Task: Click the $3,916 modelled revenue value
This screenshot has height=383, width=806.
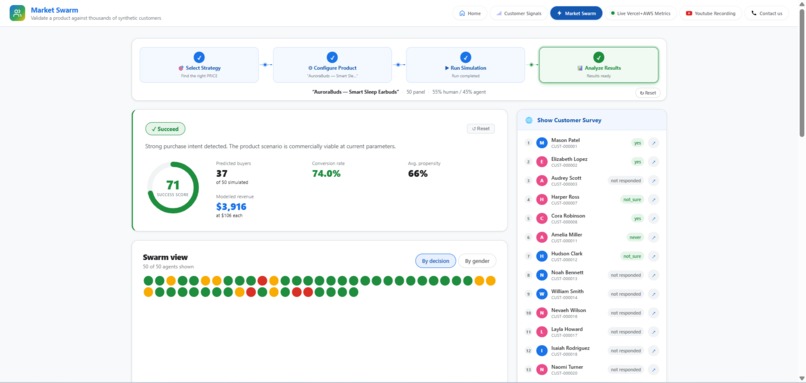Action: tap(231, 207)
